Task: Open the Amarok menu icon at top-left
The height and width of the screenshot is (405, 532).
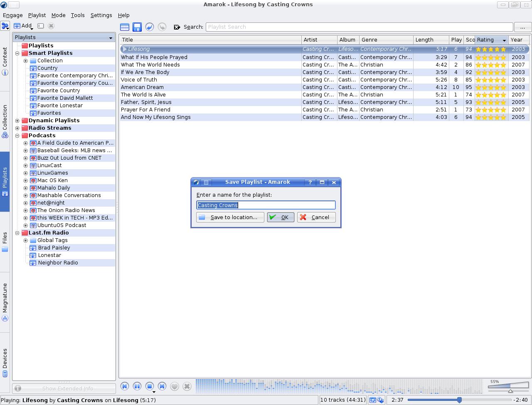Action: 5,26
